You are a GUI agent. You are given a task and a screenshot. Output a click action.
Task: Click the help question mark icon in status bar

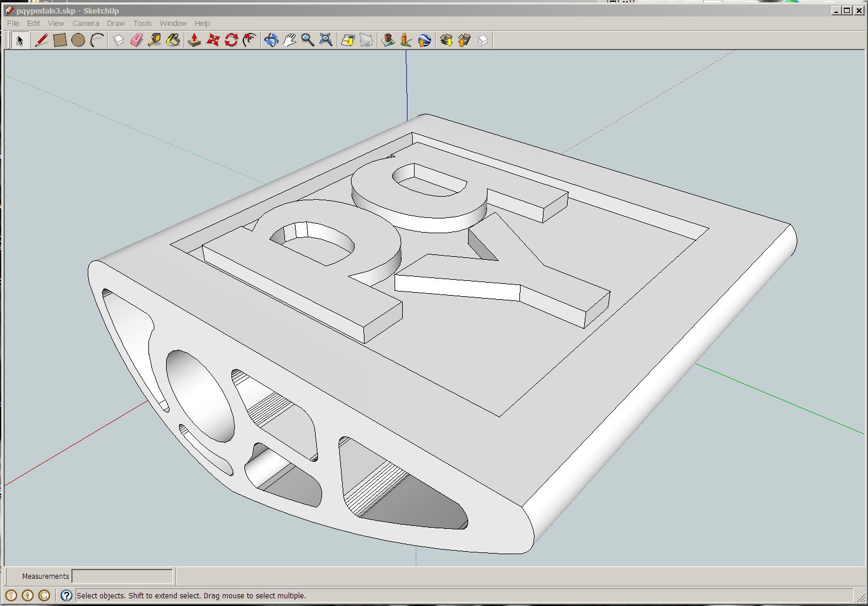pyautogui.click(x=67, y=595)
